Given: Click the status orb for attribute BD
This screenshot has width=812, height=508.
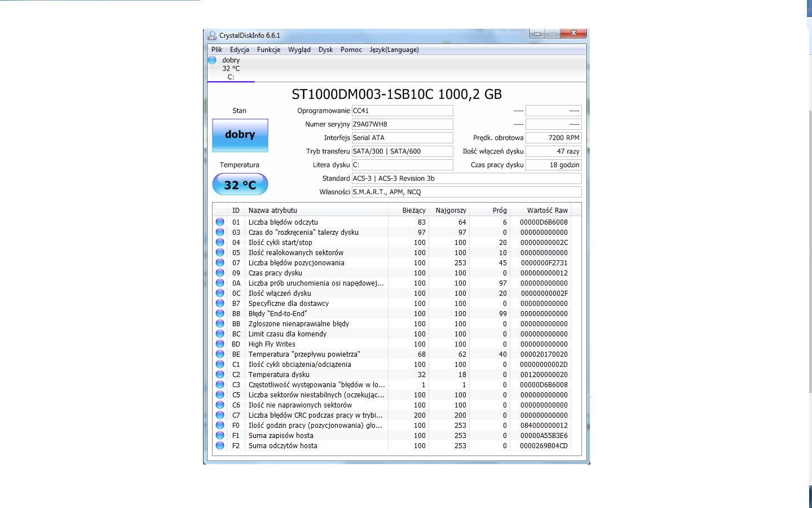Looking at the screenshot, I should point(220,344).
